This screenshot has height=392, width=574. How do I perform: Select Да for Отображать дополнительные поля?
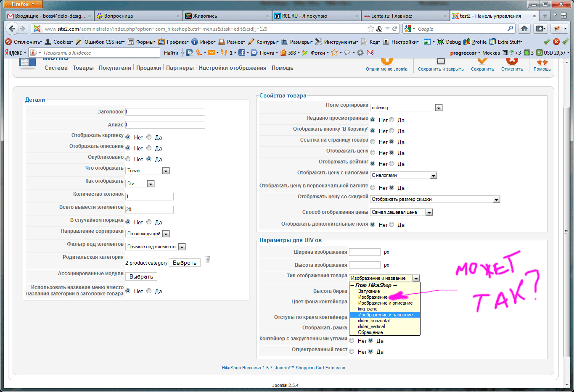(x=391, y=224)
